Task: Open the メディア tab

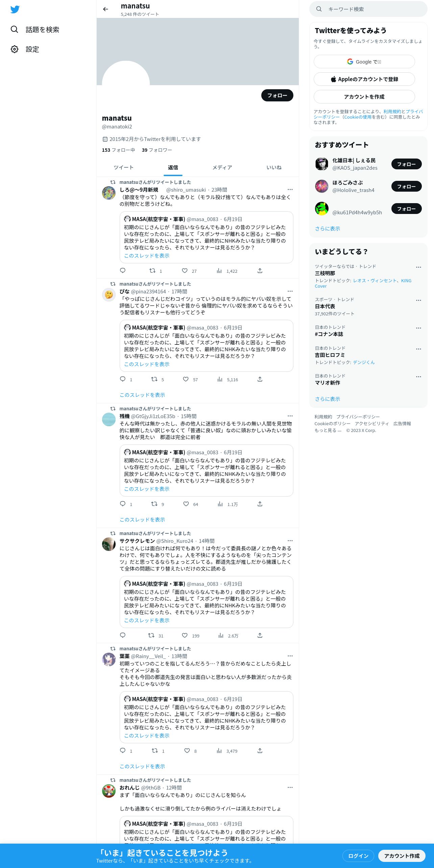Action: tap(222, 167)
